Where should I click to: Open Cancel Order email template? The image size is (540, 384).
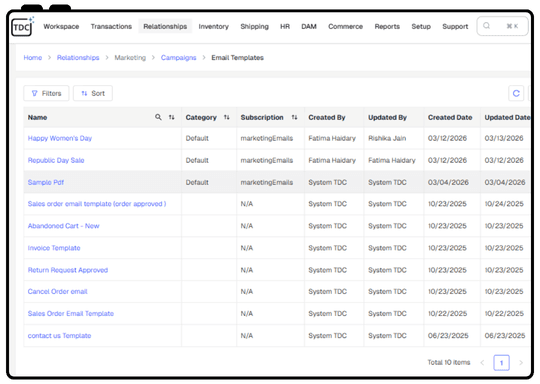[57, 292]
